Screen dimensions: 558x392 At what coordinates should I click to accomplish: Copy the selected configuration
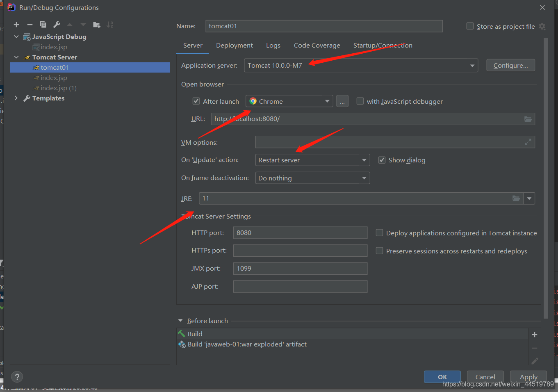coord(43,25)
